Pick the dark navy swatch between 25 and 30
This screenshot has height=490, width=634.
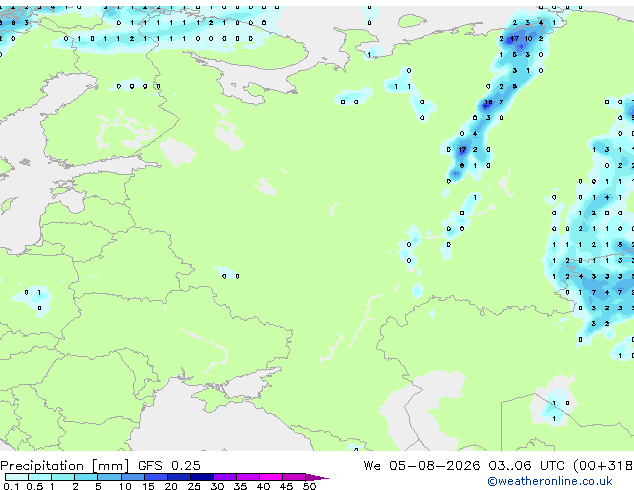coord(202,477)
